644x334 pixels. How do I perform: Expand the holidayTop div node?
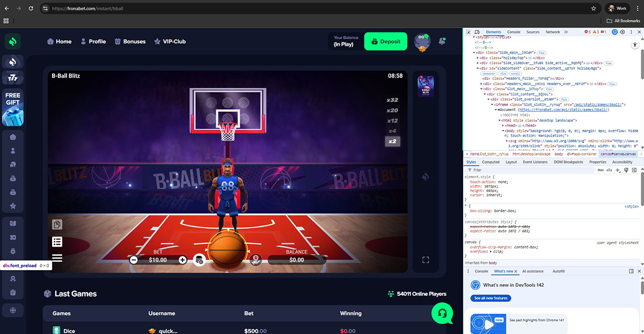478,57
